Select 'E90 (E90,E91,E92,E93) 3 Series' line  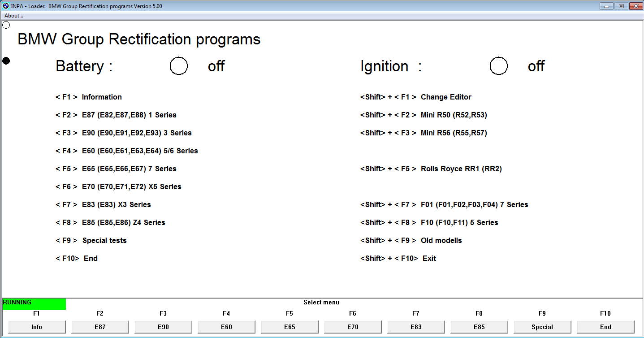click(124, 133)
